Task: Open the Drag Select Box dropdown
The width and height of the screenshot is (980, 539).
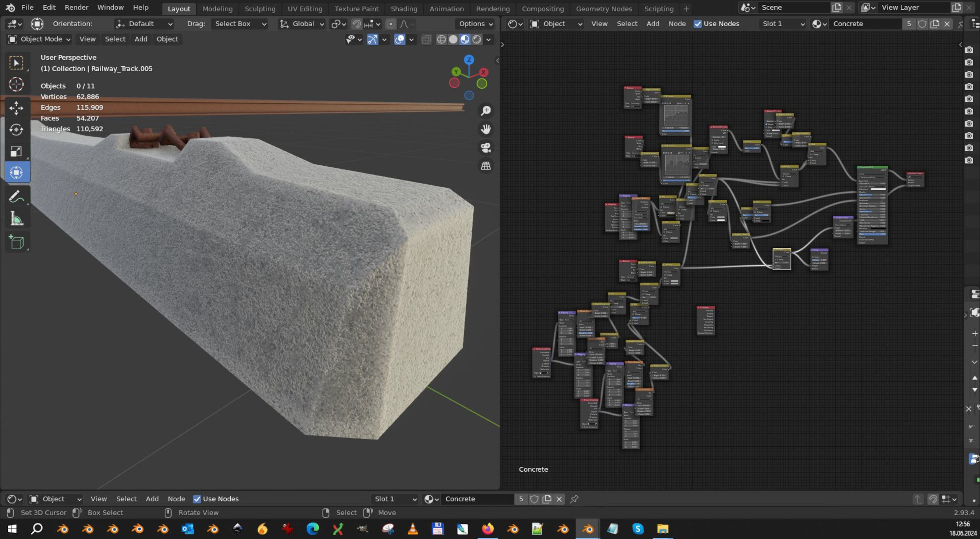Action: click(x=239, y=24)
